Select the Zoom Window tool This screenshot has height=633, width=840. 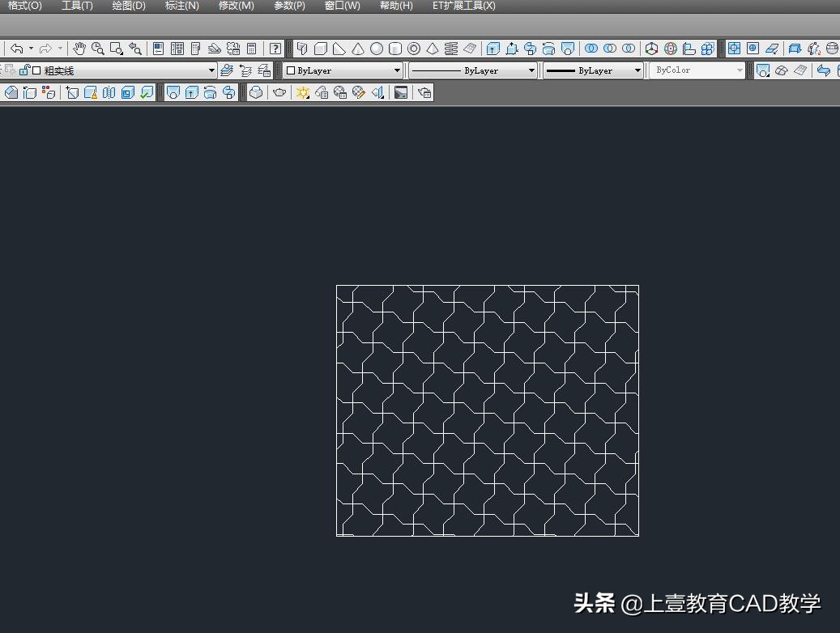117,49
